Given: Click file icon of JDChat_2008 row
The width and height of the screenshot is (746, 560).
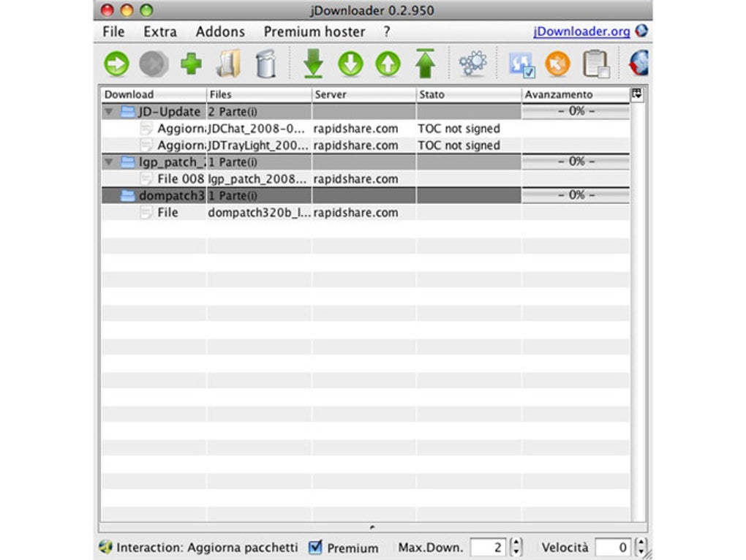Looking at the screenshot, I should click(x=146, y=129).
